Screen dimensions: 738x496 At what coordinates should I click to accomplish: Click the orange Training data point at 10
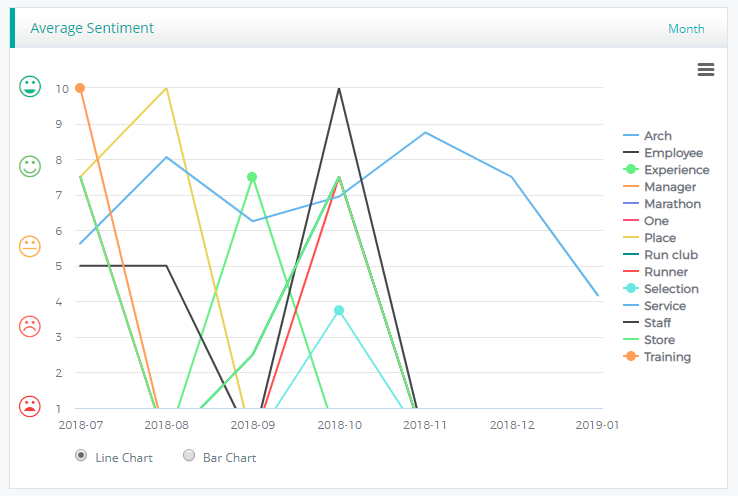[80, 88]
